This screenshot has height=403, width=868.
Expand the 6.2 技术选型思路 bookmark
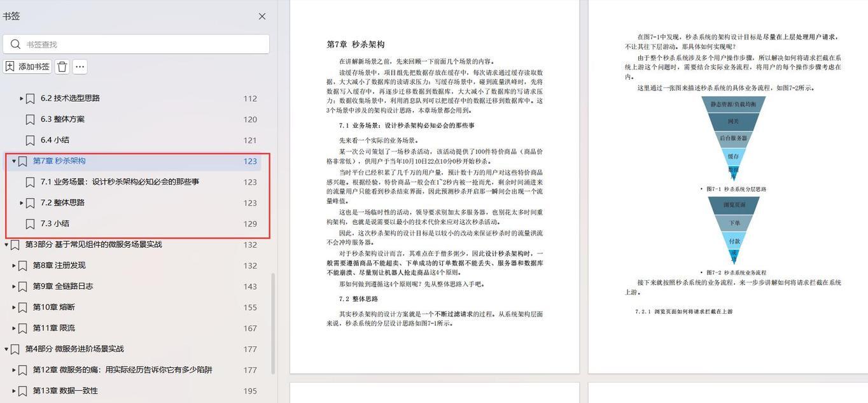click(x=21, y=99)
